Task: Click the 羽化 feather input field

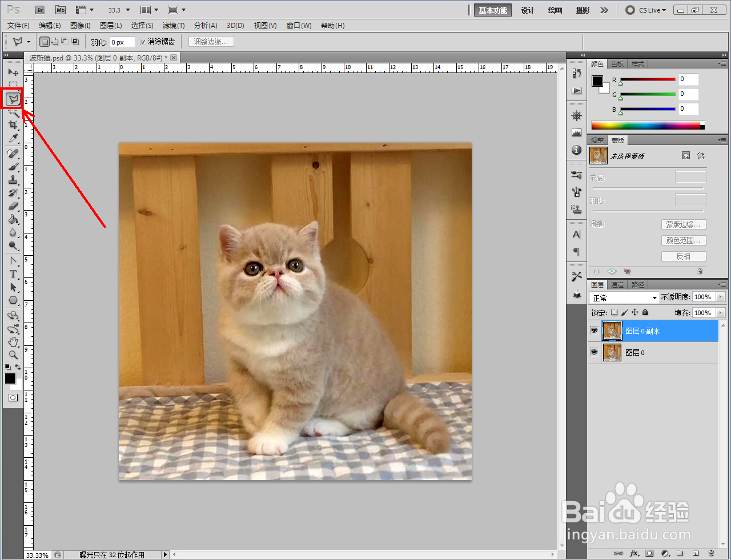Action: [122, 42]
